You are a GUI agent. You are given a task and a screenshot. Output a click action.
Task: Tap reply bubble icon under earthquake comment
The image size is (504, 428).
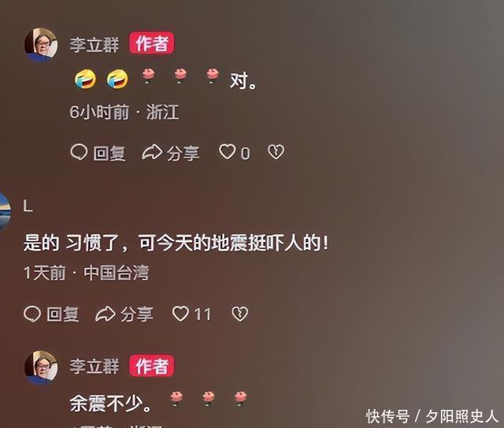pos(32,314)
